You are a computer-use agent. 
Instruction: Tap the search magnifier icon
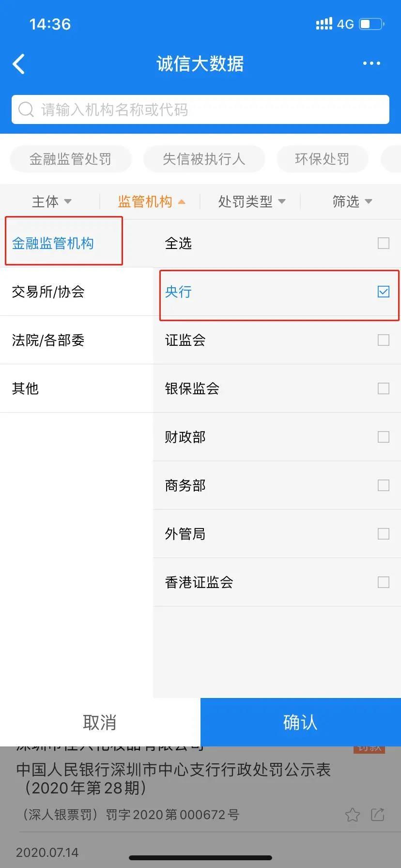coord(26,109)
